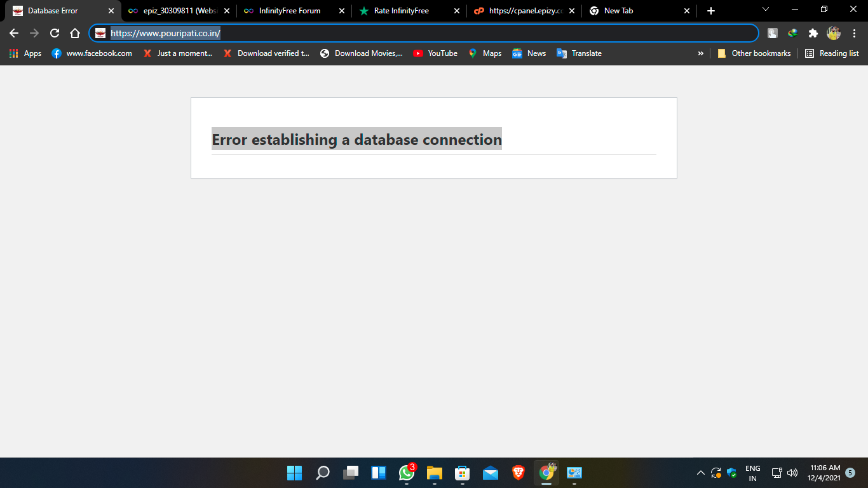
Task: Open WhatsApp from the taskbar
Action: 407,473
